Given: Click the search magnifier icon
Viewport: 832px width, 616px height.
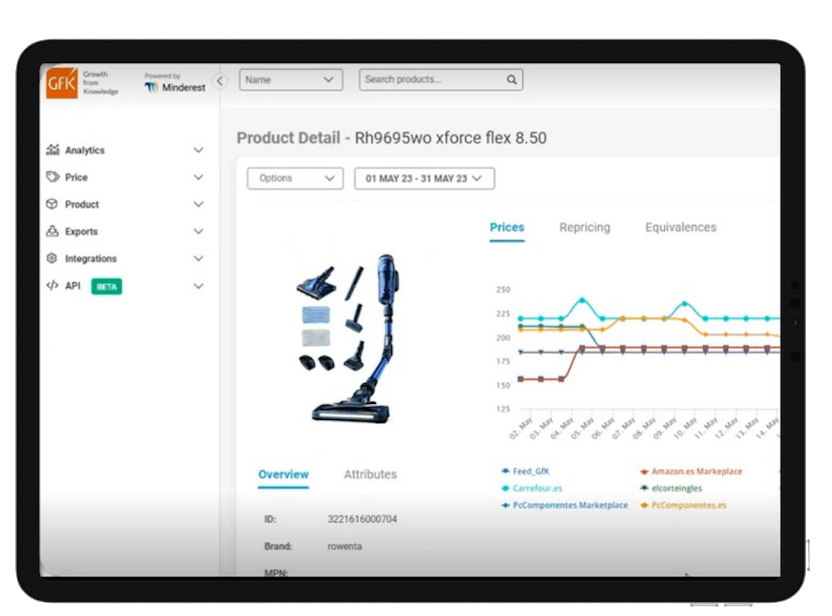Looking at the screenshot, I should pos(512,80).
